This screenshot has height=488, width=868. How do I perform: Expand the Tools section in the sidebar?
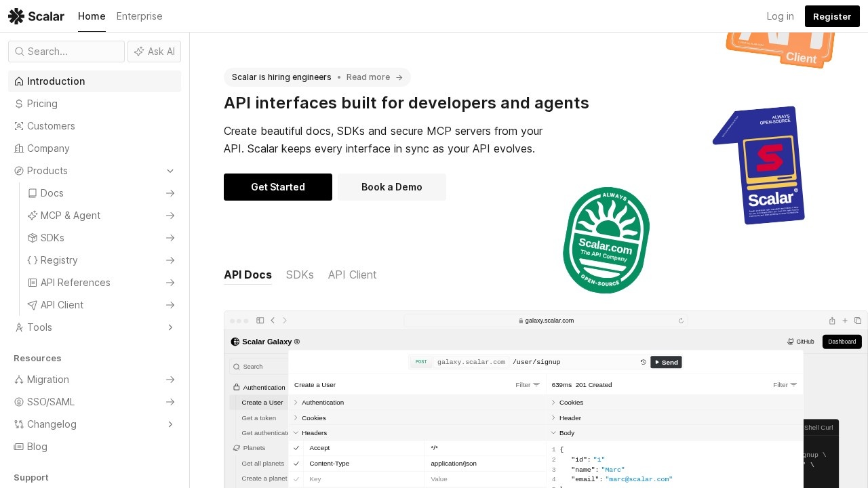[170, 327]
